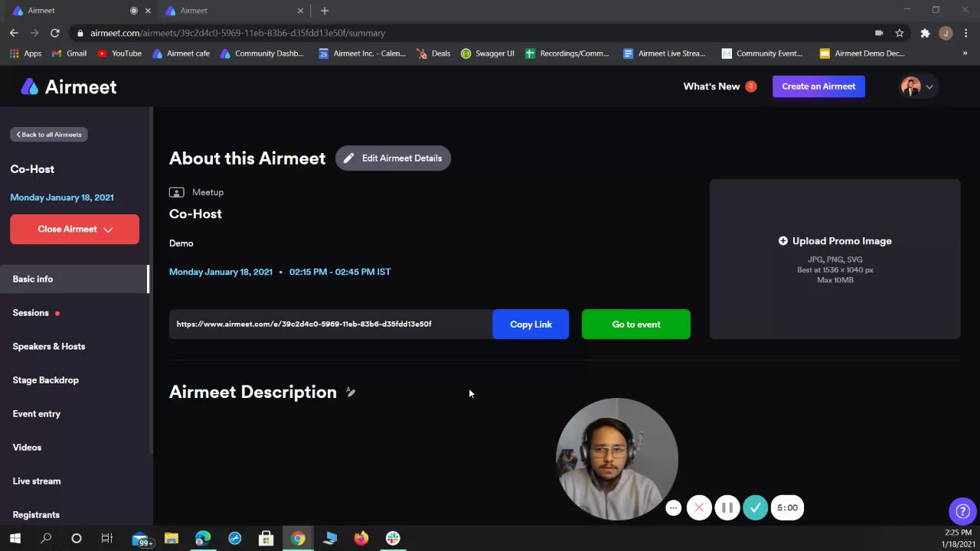Show more bookmarks with the chevron
This screenshot has width=980, height=551.
(x=965, y=54)
